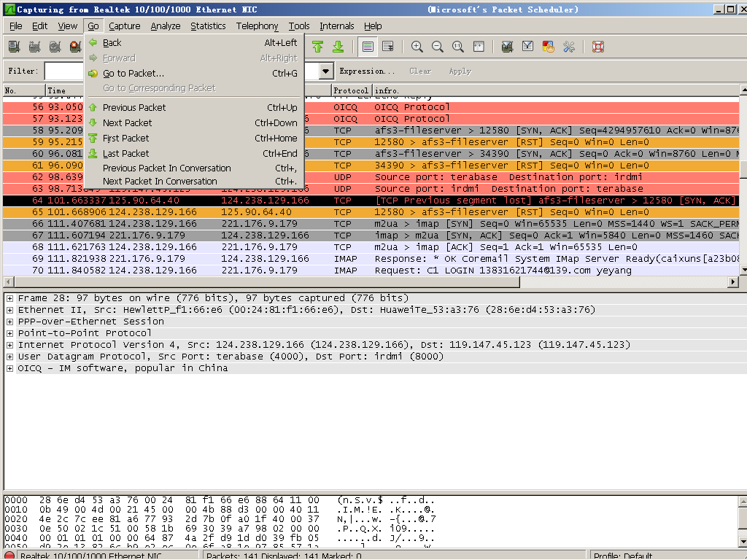Select Next Packet in Go menu
The width and height of the screenshot is (747, 560).
(194, 122)
